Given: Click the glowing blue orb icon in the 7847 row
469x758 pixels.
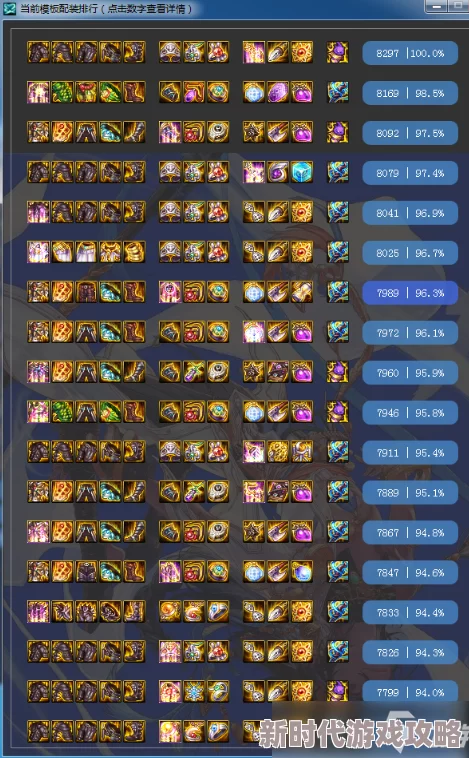Looking at the screenshot, I should pos(302,572).
